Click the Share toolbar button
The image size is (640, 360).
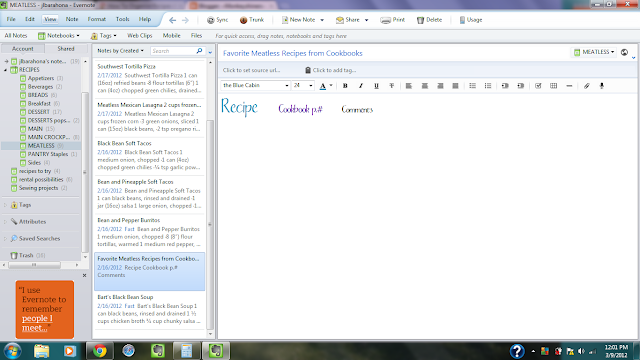(x=348, y=20)
